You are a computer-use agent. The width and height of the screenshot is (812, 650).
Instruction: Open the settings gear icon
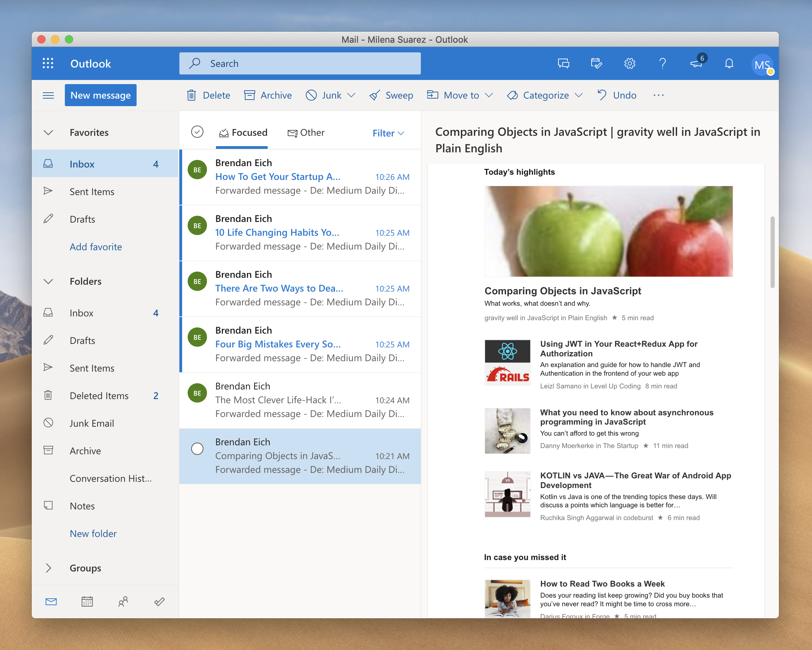coord(629,63)
